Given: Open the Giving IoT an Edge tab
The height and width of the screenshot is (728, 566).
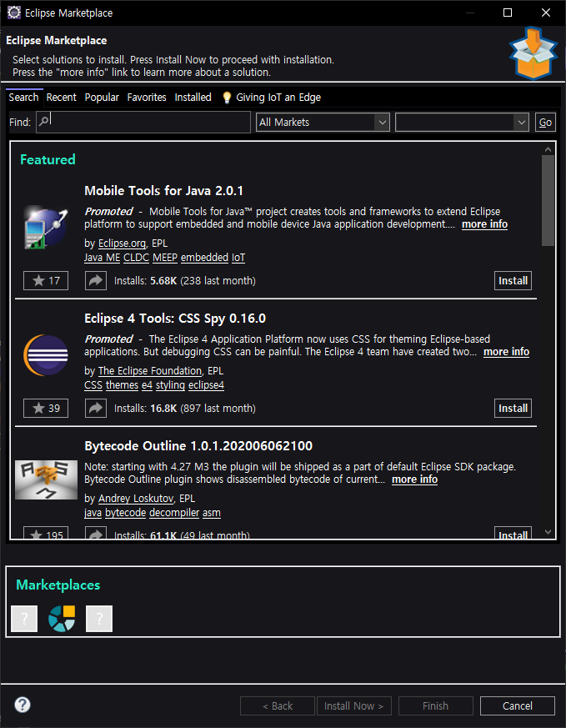Looking at the screenshot, I should click(x=272, y=97).
